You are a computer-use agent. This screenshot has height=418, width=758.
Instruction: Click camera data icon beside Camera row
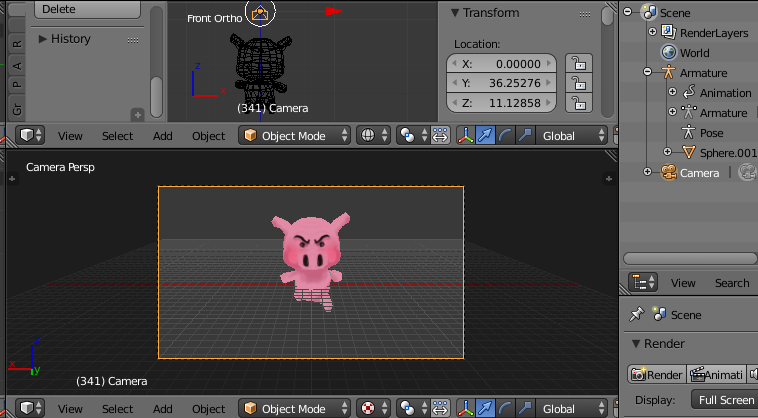tap(747, 173)
